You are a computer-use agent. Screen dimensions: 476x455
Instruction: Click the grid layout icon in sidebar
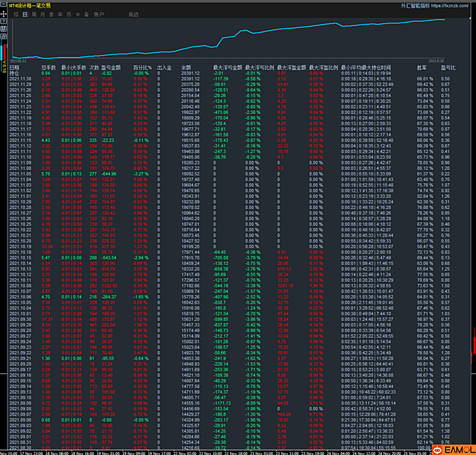click(x=3, y=29)
